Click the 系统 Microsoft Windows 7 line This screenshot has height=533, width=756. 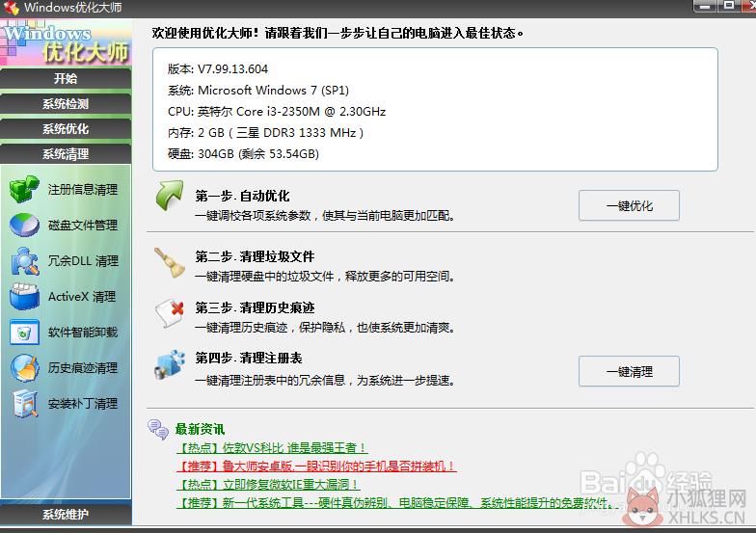tap(258, 91)
